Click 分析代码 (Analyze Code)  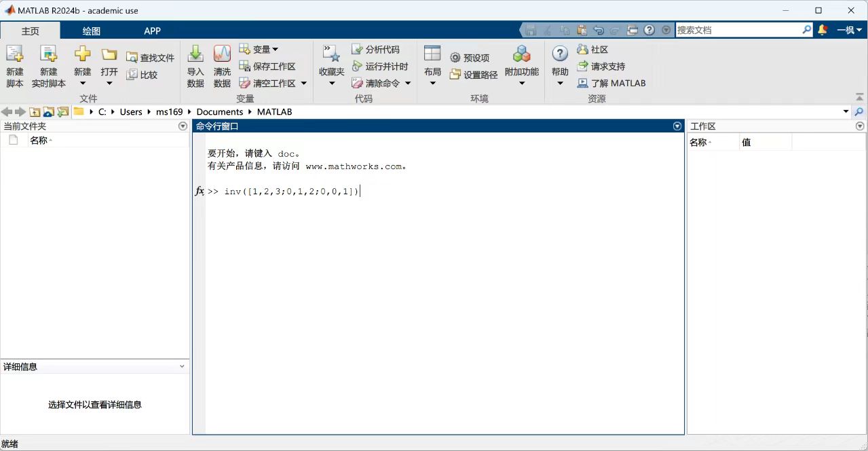click(x=375, y=49)
